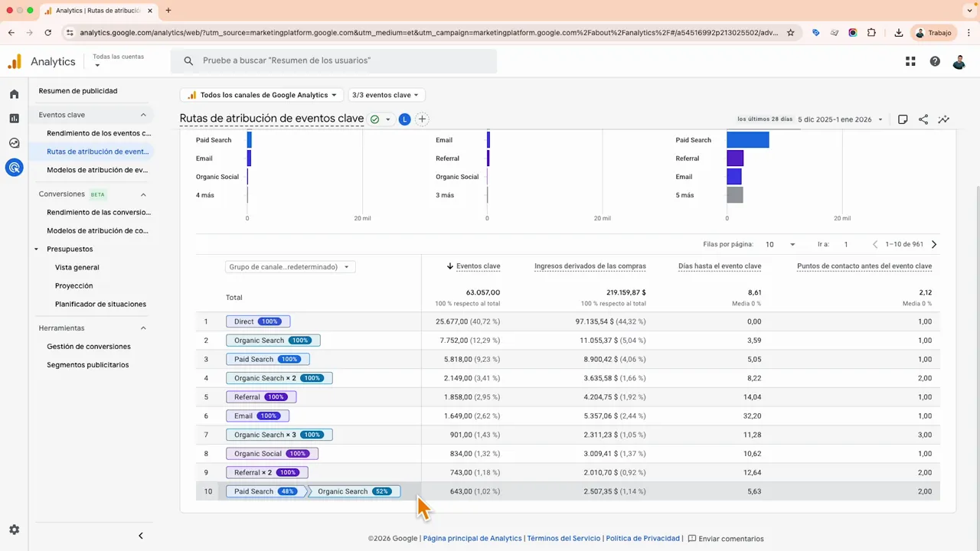Open the report customization icon
The image size is (980, 551).
(903, 119)
